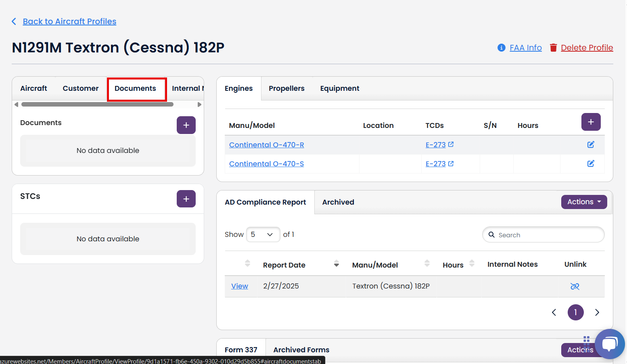Open the Show rows count dropdown

[x=263, y=234]
